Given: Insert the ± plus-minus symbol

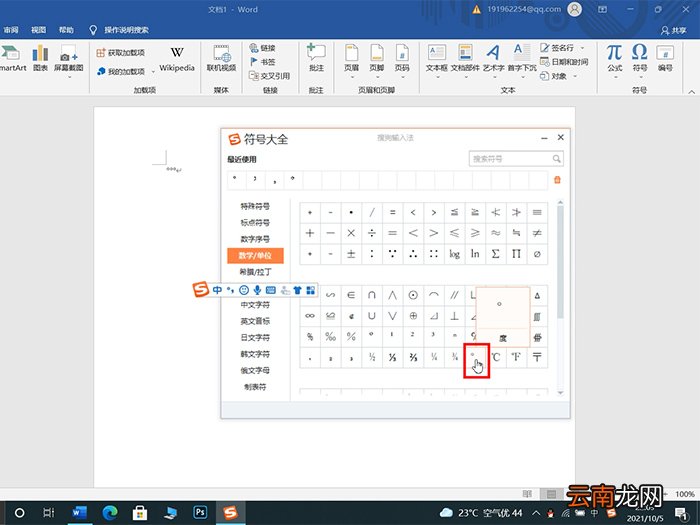Looking at the screenshot, I should coord(351,254).
